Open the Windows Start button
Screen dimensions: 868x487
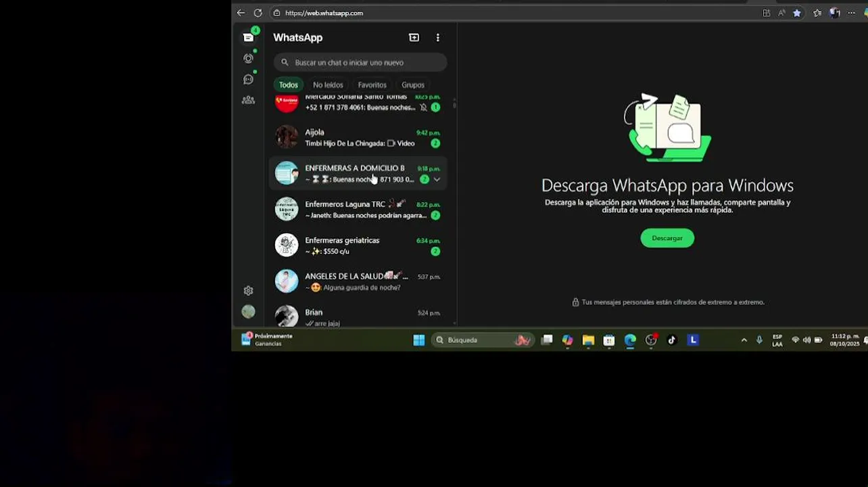point(419,340)
